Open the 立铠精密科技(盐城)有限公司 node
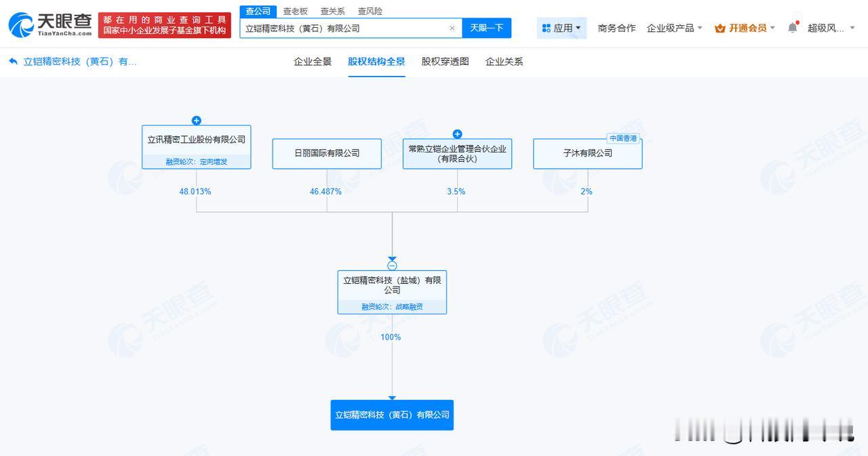 click(392, 292)
